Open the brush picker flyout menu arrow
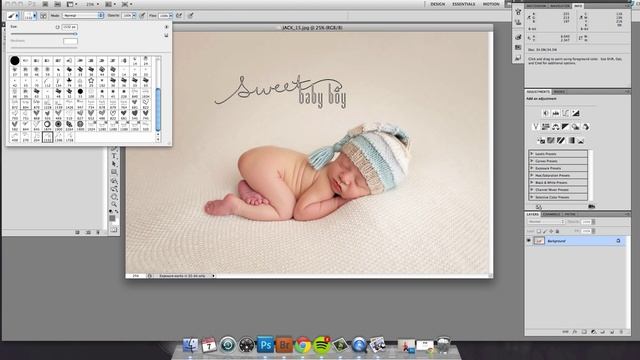 pyautogui.click(x=166, y=27)
